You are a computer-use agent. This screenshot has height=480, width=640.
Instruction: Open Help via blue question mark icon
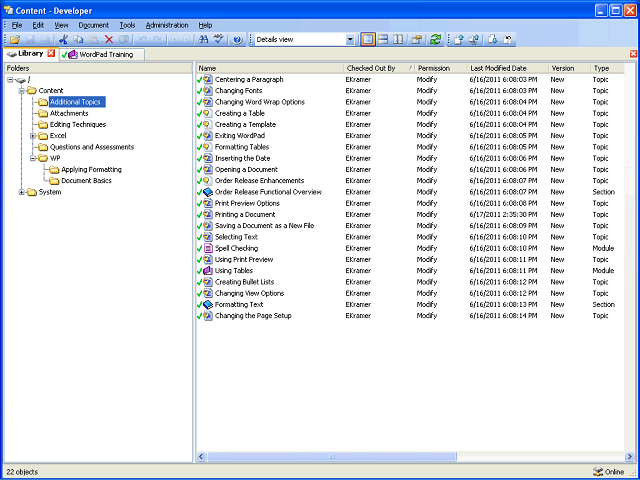click(238, 40)
